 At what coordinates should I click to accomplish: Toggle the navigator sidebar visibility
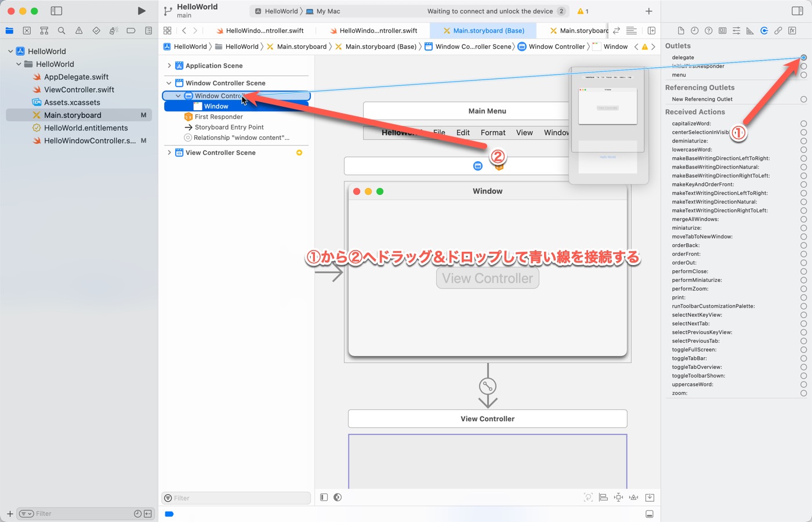[56, 11]
